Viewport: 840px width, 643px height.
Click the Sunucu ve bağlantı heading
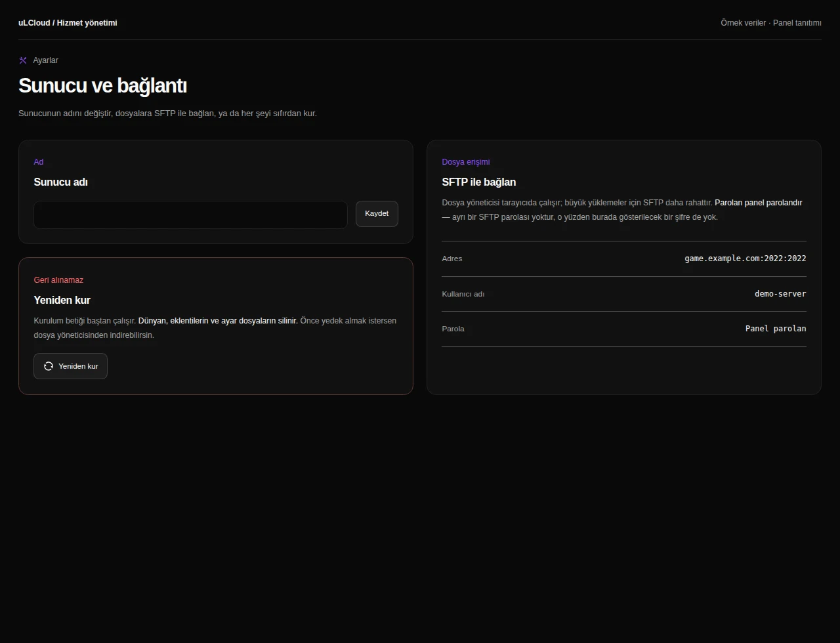click(103, 86)
